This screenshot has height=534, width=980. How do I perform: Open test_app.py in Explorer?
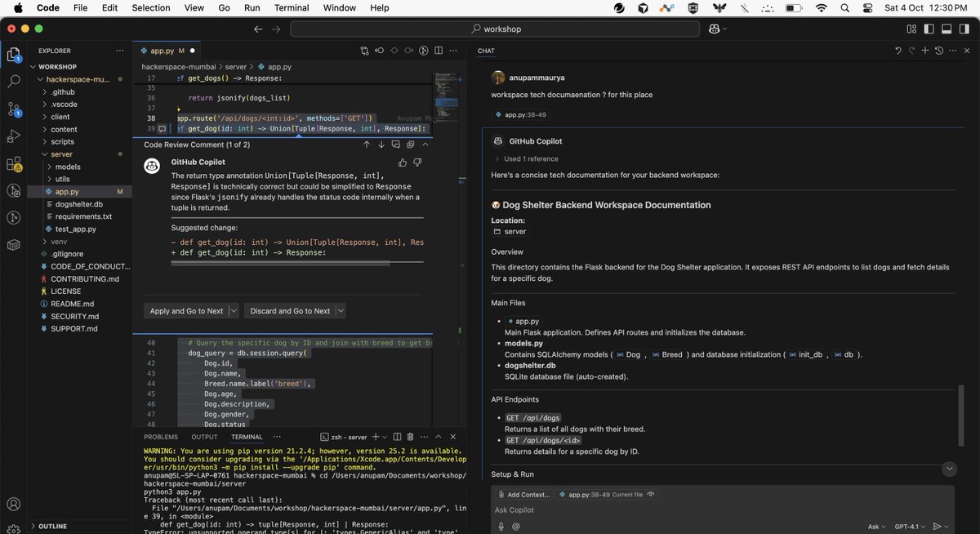click(x=75, y=229)
